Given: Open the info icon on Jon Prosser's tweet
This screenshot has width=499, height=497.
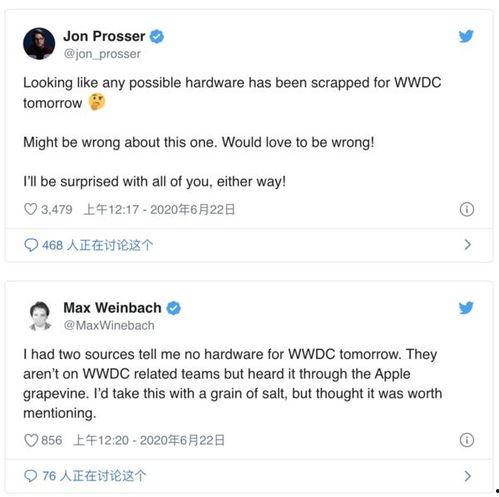Looking at the screenshot, I should (x=466, y=210).
